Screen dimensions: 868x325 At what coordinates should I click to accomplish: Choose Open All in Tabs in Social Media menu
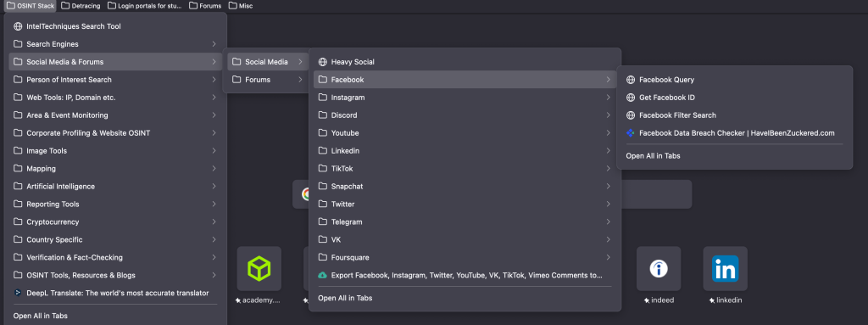[x=465, y=298]
